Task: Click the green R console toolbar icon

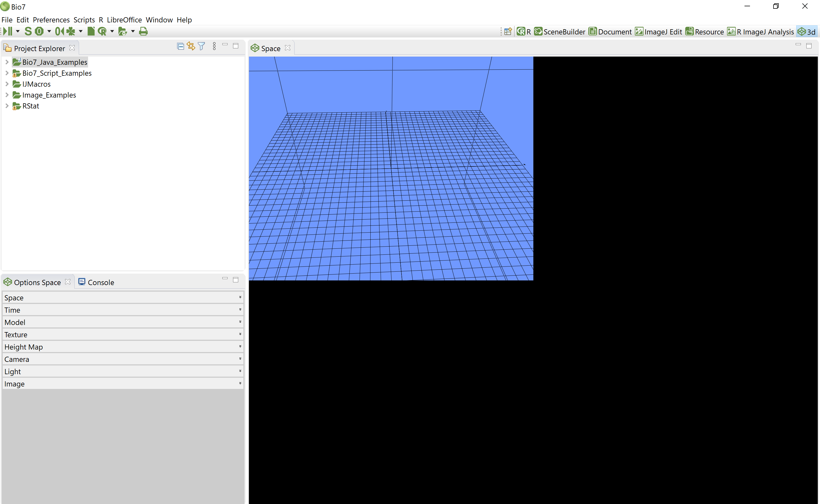Action: [102, 31]
